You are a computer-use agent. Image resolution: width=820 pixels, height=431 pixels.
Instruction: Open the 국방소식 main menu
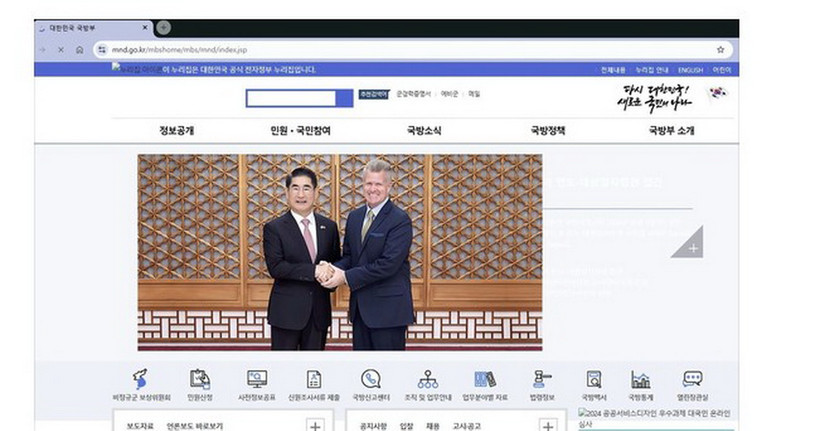(x=424, y=130)
